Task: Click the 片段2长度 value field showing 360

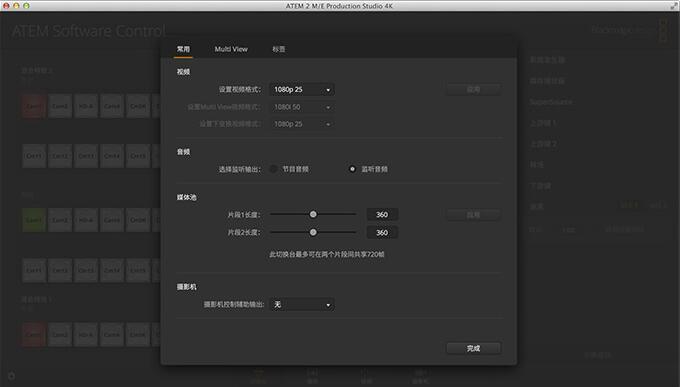Action: coord(382,233)
